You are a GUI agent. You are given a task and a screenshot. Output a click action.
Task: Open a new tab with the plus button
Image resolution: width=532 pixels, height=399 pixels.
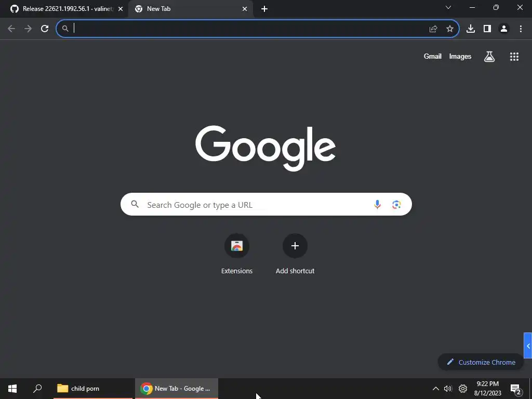pyautogui.click(x=264, y=9)
